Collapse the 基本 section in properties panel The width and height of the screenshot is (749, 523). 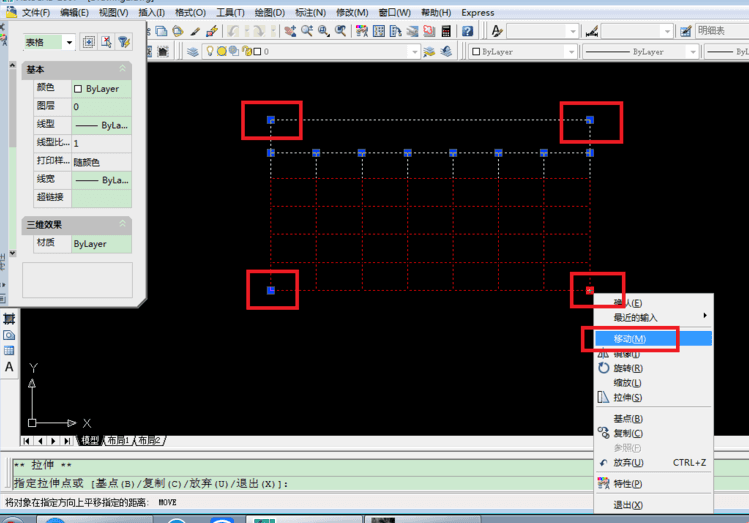pyautogui.click(x=122, y=69)
